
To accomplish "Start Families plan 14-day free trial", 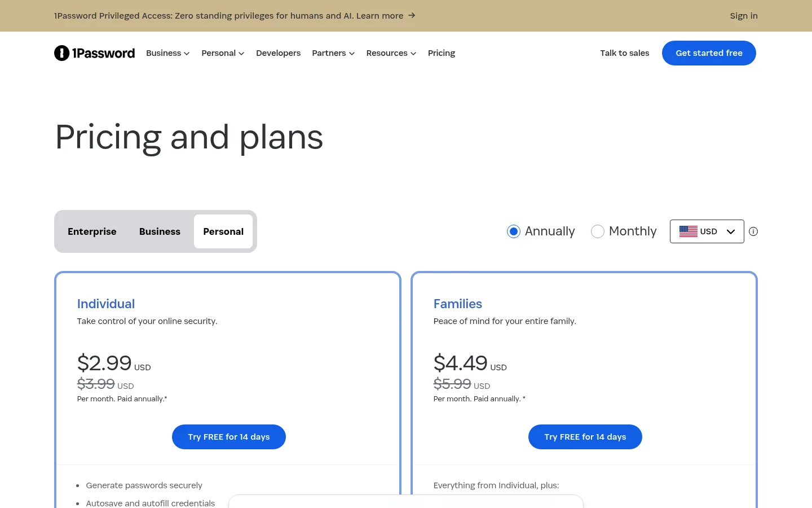I will click(x=585, y=437).
